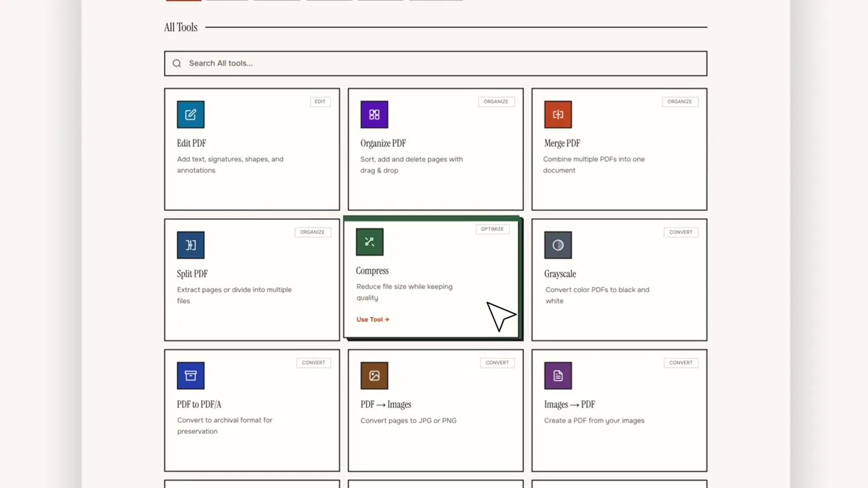868x488 pixels.
Task: Select the purple Images to PDF icon
Action: click(558, 375)
